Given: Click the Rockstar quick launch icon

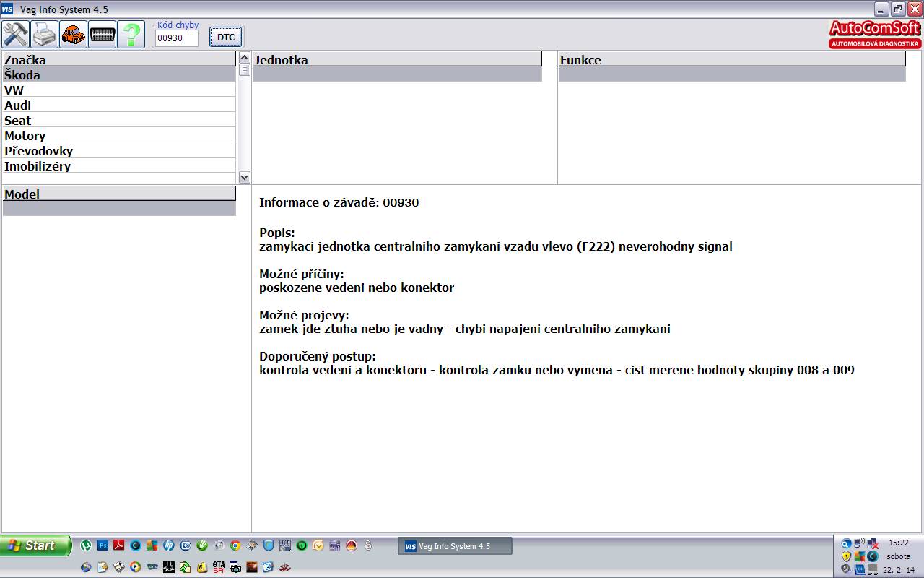Looking at the screenshot, I should coord(202,567).
